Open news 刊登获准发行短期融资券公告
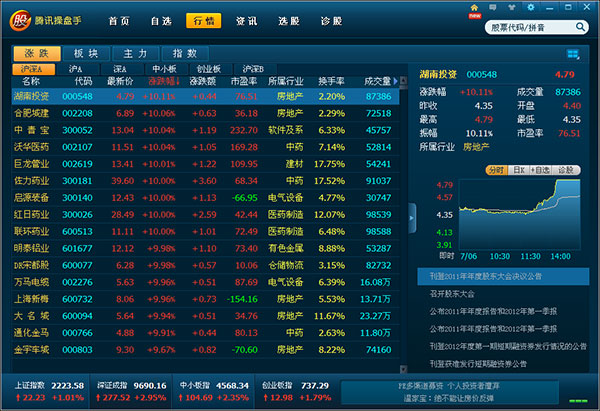The width and height of the screenshot is (600, 411). [x=478, y=364]
